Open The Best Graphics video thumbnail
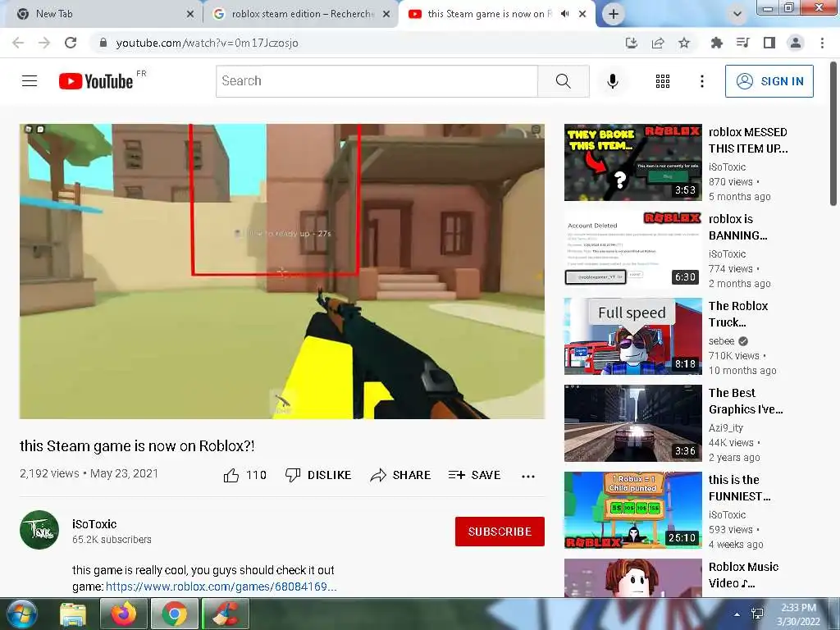 click(x=633, y=422)
